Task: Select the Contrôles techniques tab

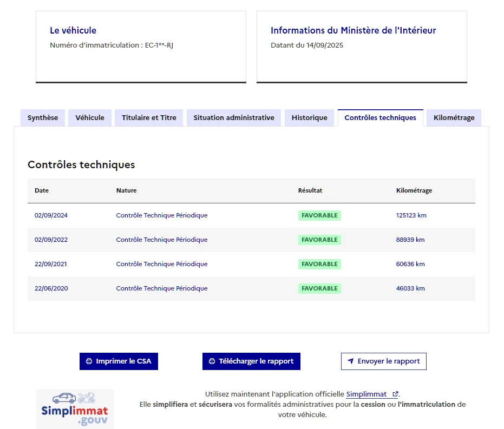Action: (380, 118)
